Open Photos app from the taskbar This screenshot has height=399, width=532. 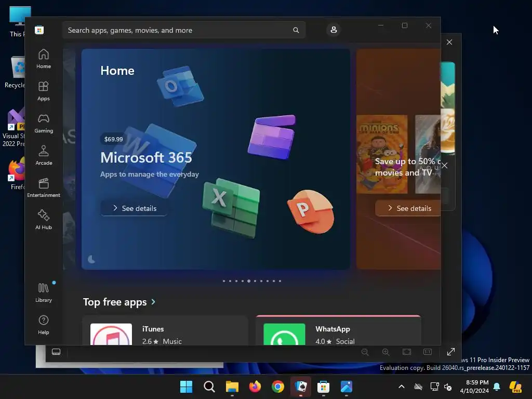click(x=347, y=387)
